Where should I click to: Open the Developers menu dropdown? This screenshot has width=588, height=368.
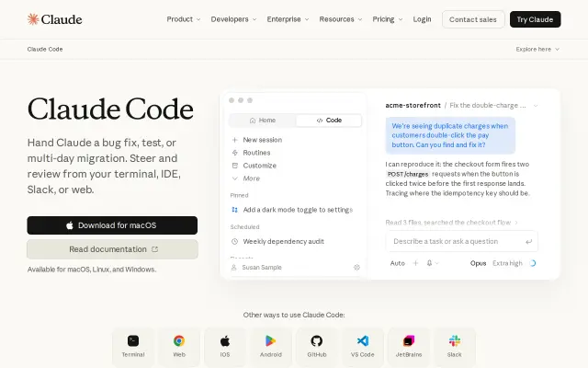pos(233,19)
